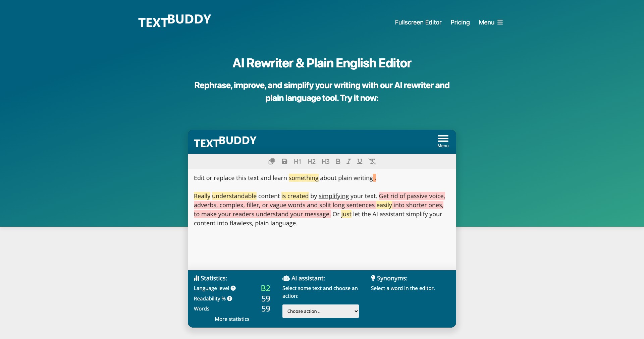The width and height of the screenshot is (644, 339).
Task: Open the Choose action dropdown
Action: click(x=321, y=311)
